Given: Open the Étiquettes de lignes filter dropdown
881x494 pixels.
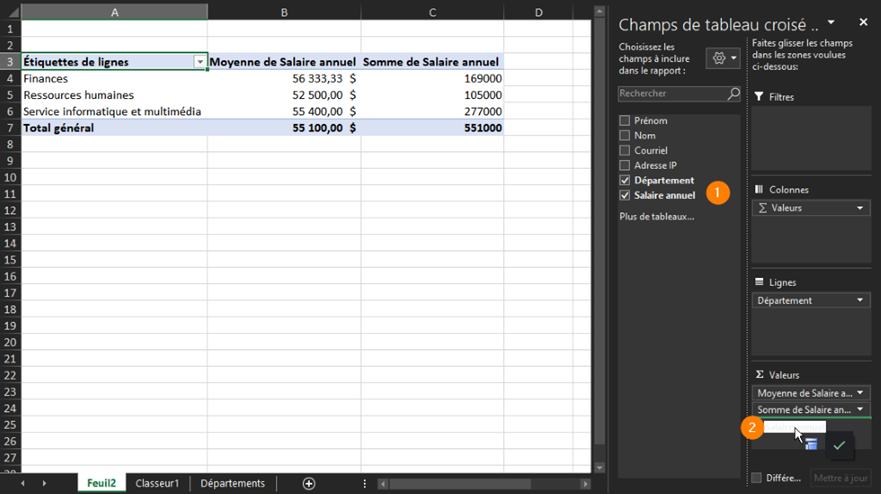Looking at the screenshot, I should pyautogui.click(x=200, y=62).
